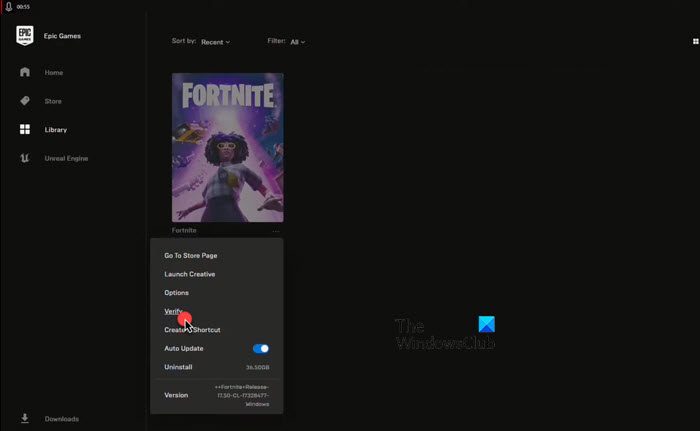Disable the Auto Update toggle
Image resolution: width=700 pixels, height=431 pixels.
[x=261, y=348]
